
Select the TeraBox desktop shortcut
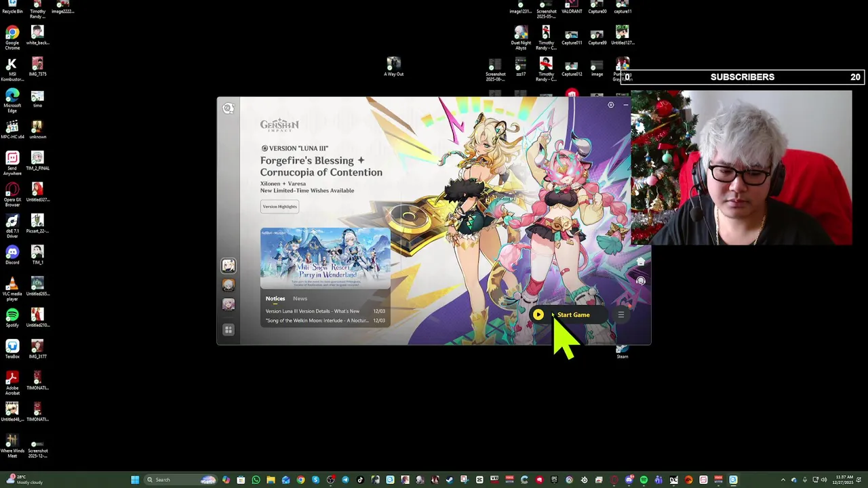(x=12, y=350)
